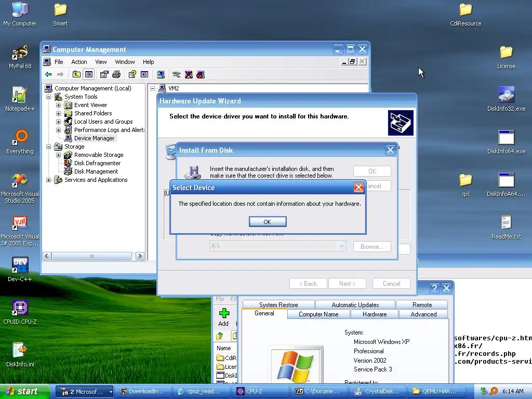Select Microsoft Visual Studio 2005 desktop icon
Image resolution: width=532 pixels, height=399 pixels.
point(20,188)
